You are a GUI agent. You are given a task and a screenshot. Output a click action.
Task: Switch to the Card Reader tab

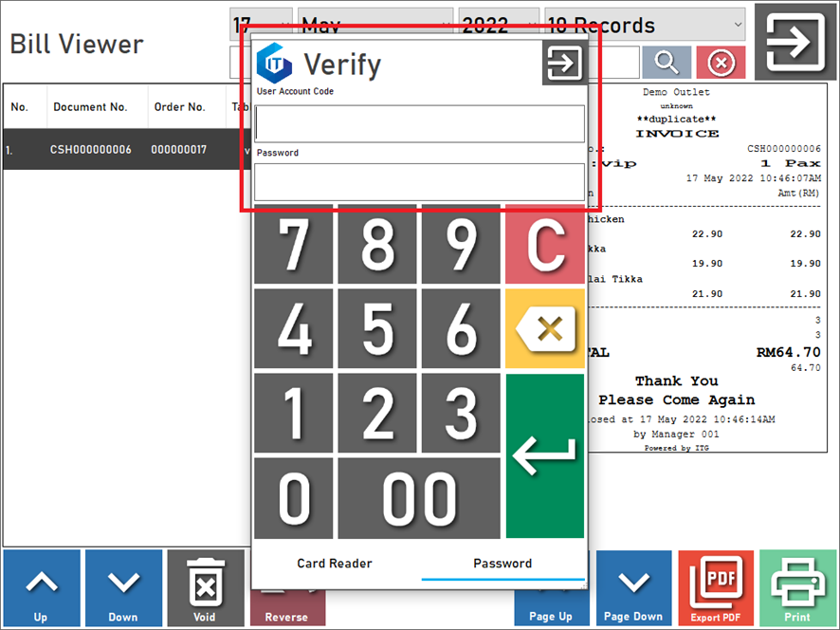[x=335, y=564]
